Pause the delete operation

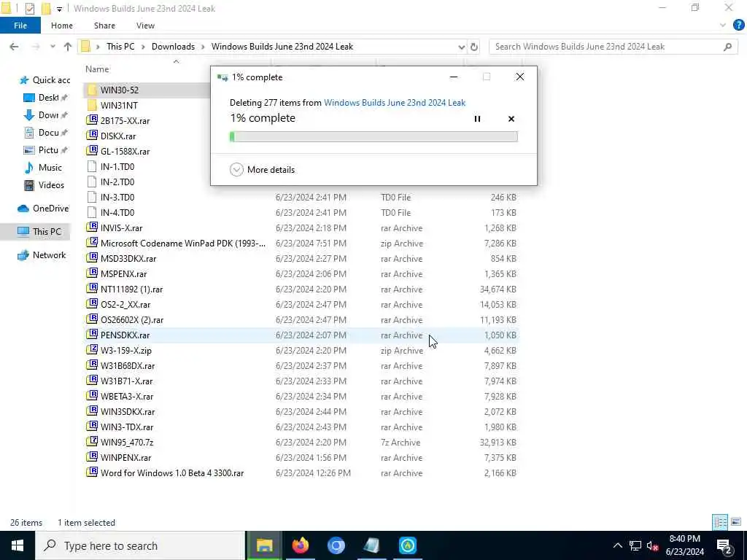click(x=477, y=119)
